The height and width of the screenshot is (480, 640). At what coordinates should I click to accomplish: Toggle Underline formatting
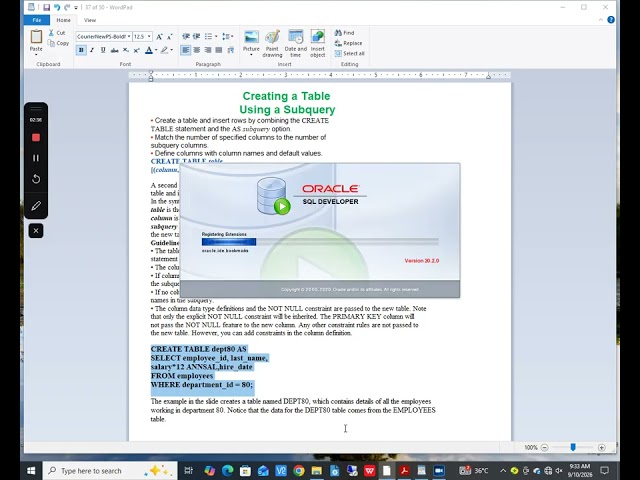(x=103, y=50)
